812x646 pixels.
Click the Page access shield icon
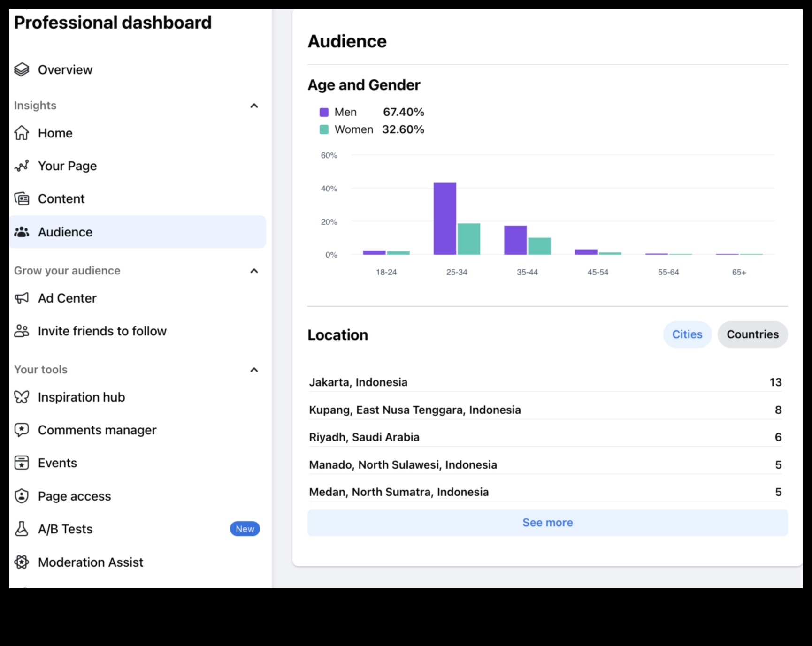click(22, 496)
